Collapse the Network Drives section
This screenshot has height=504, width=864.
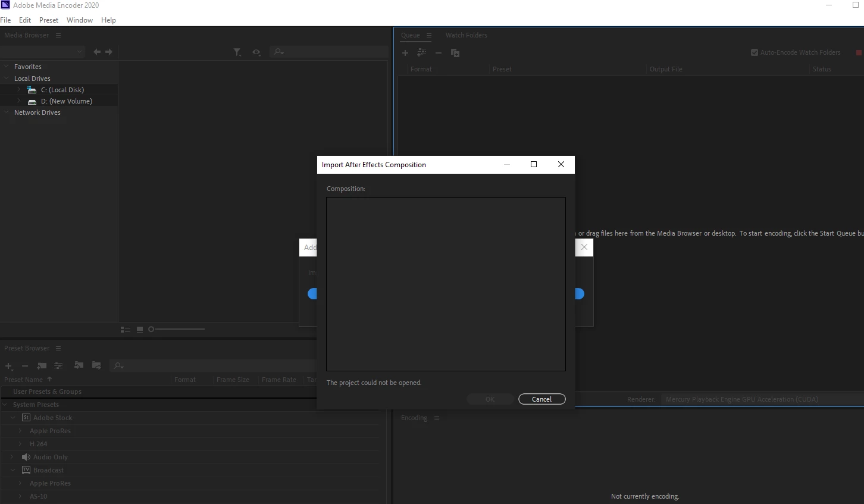pyautogui.click(x=7, y=112)
